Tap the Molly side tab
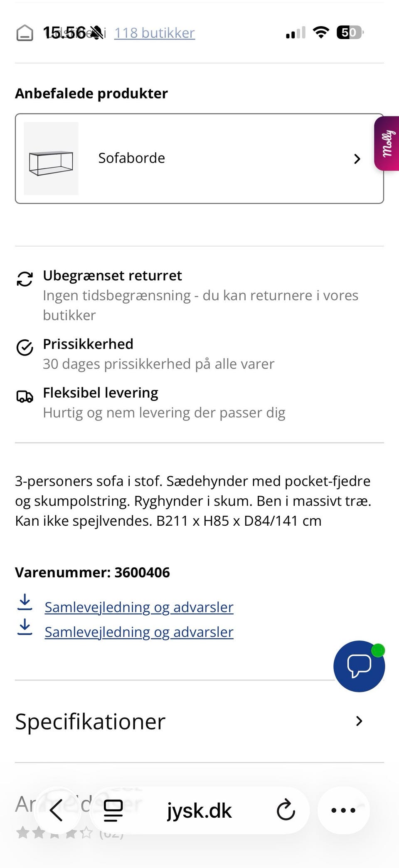The width and height of the screenshot is (399, 868). coord(387,143)
